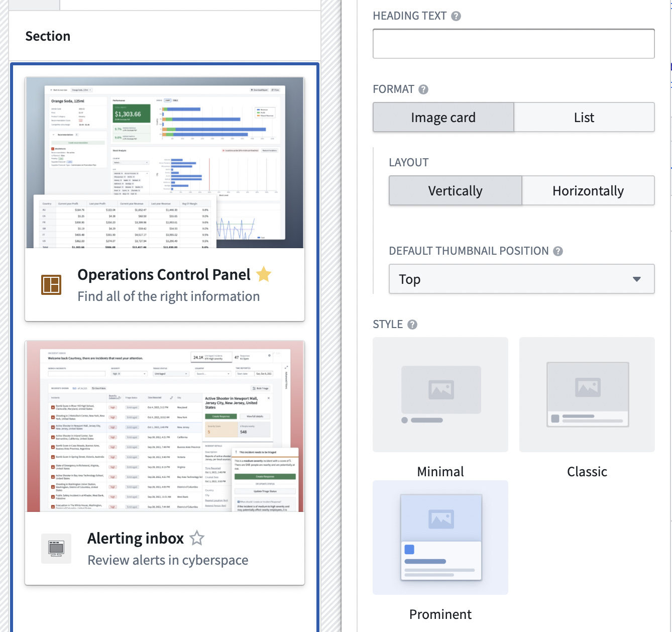The width and height of the screenshot is (672, 632).
Task: Open help for Default Thumbnail Position
Action: point(558,251)
